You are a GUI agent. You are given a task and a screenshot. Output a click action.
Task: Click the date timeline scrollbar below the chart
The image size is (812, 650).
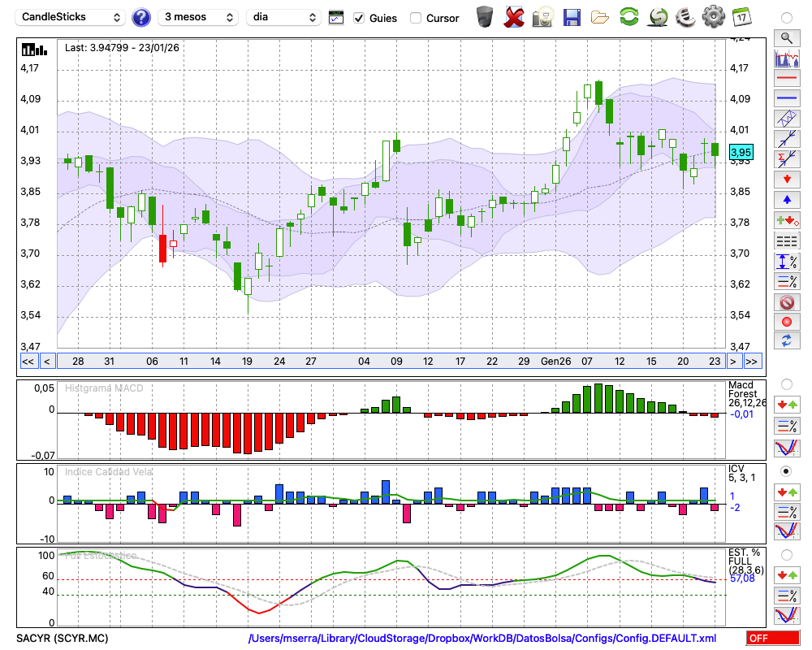(390, 362)
